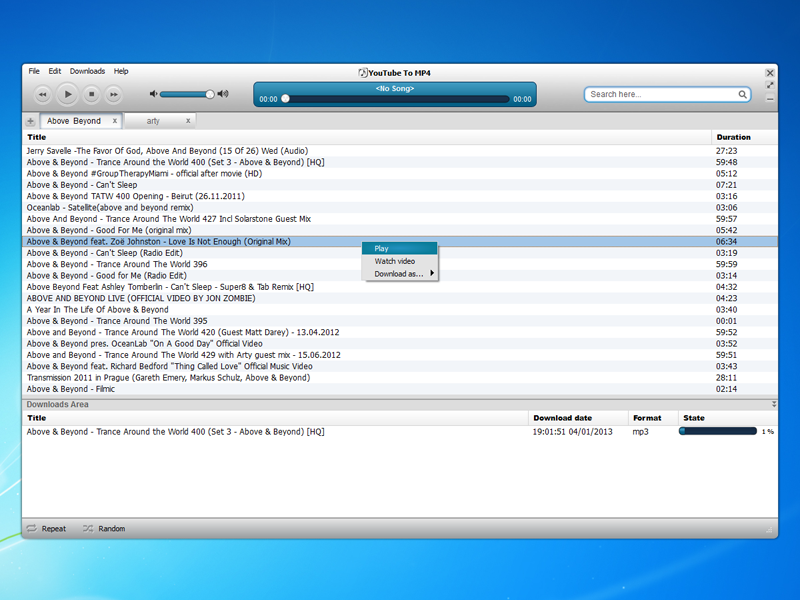
Task: Select 'Above & Beyond TATW 400 Opening' row
Action: click(x=400, y=196)
